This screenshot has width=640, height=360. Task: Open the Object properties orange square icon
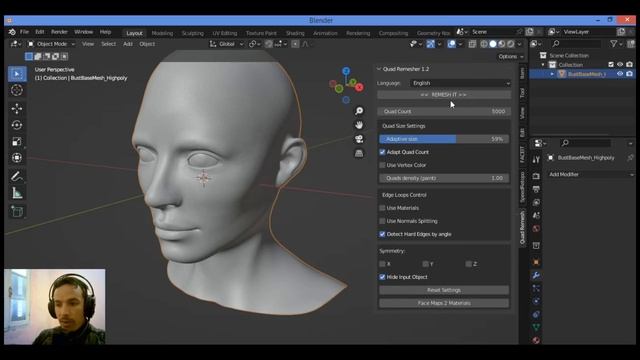click(536, 262)
